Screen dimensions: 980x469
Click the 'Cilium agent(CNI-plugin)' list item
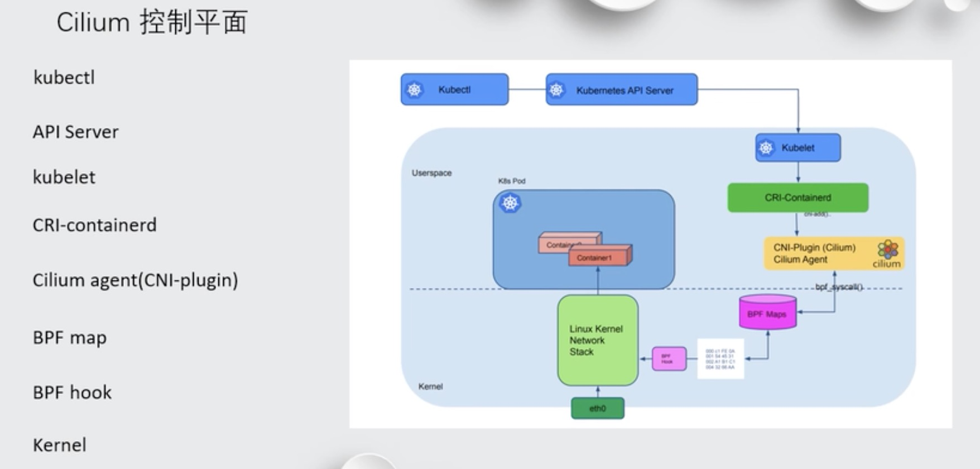135,280
